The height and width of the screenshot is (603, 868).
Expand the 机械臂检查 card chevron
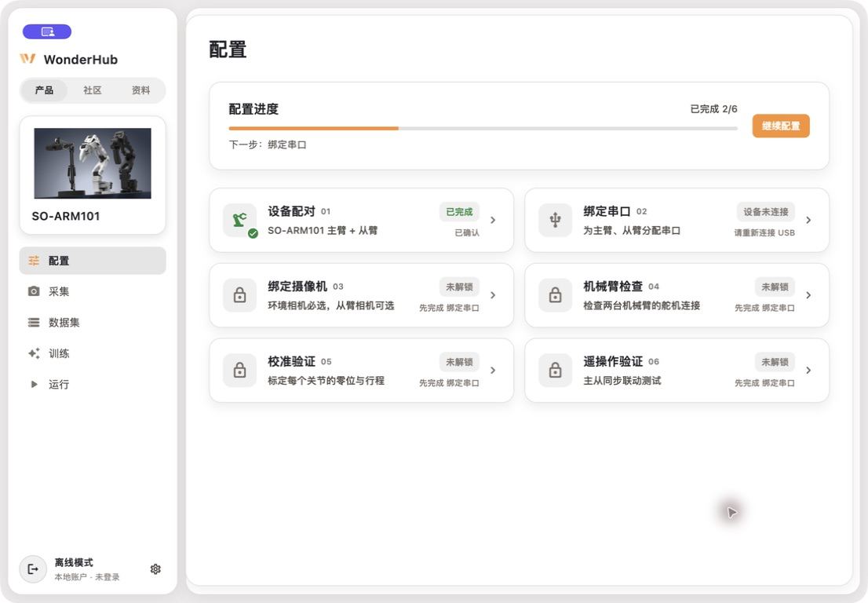tap(808, 295)
